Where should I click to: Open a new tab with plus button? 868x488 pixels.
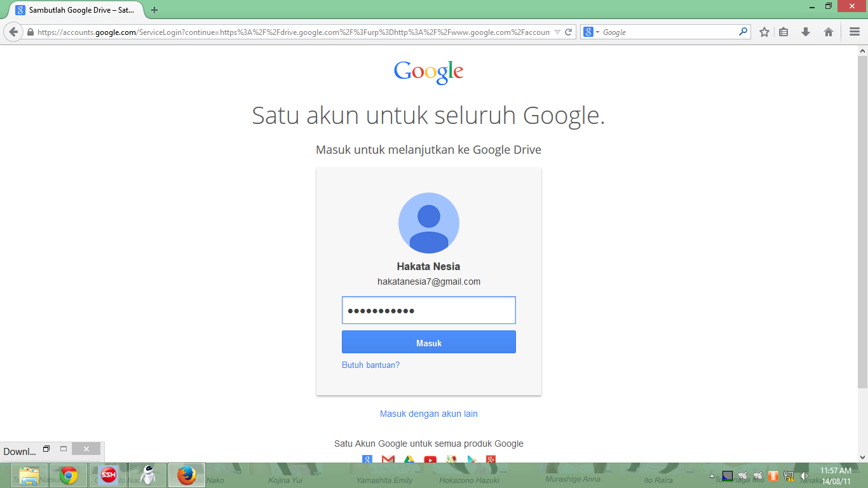[x=154, y=10]
